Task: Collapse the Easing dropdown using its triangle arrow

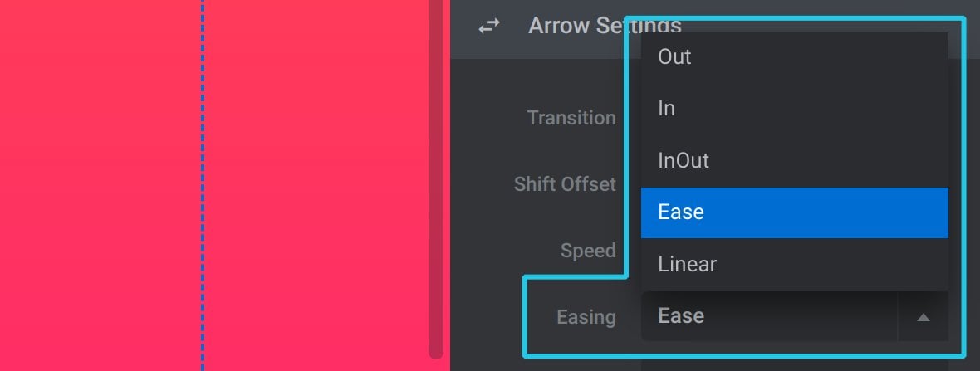Action: click(924, 317)
